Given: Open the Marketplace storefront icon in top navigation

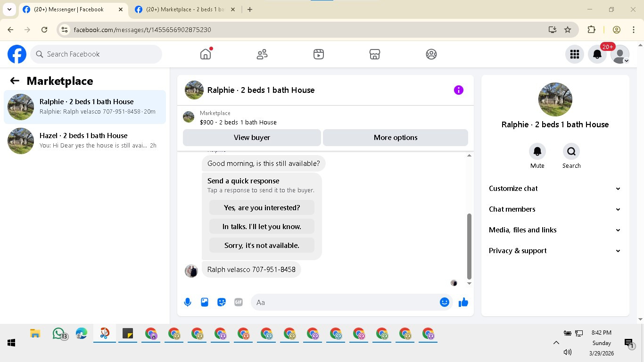Looking at the screenshot, I should (375, 54).
